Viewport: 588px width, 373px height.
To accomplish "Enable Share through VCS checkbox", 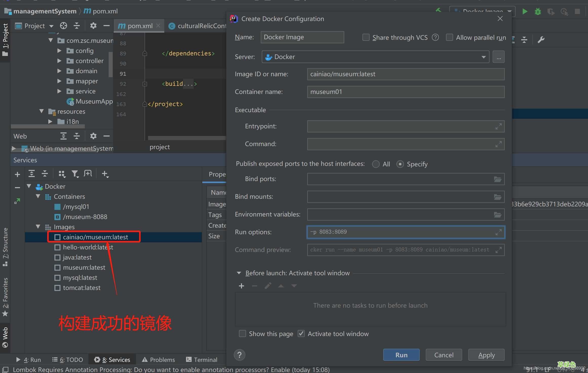I will point(366,37).
